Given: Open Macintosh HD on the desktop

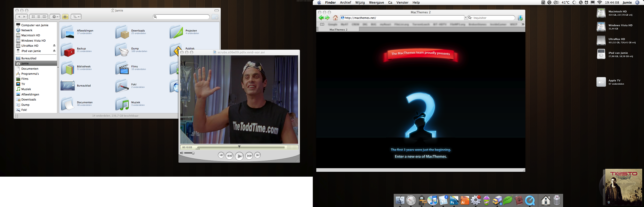Looking at the screenshot, I should click(x=601, y=13).
